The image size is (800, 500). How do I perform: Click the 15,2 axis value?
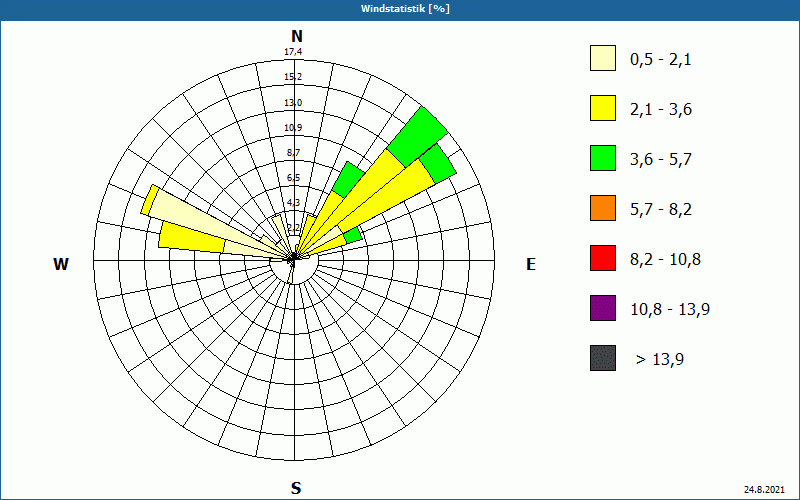coord(293,77)
